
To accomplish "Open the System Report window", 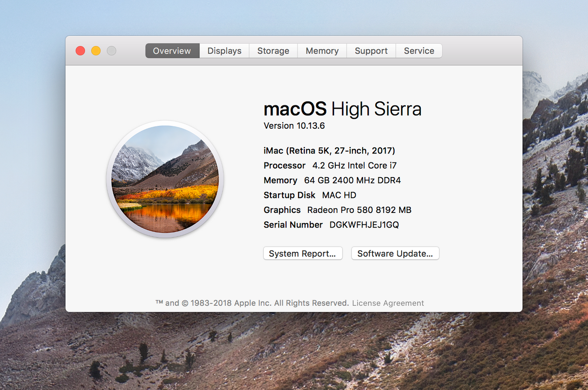I will tap(303, 253).
